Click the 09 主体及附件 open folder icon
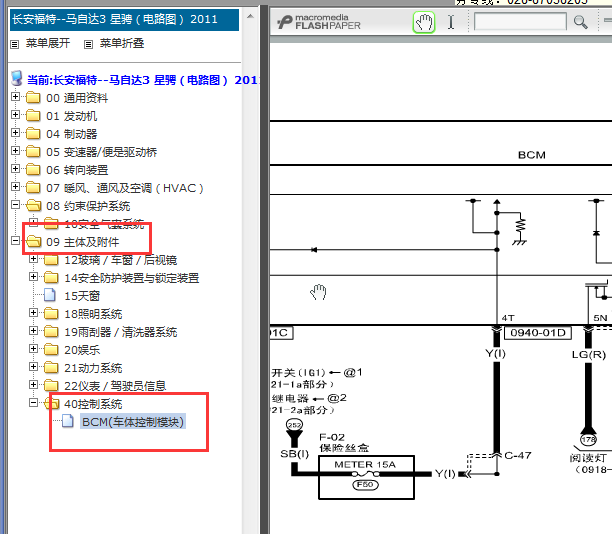This screenshot has height=534, width=612. 34,242
